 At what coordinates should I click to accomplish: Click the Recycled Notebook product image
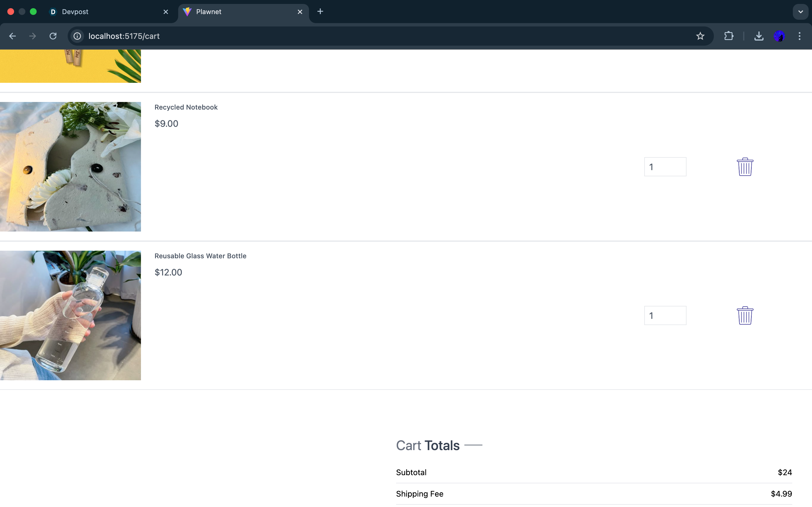click(x=70, y=167)
